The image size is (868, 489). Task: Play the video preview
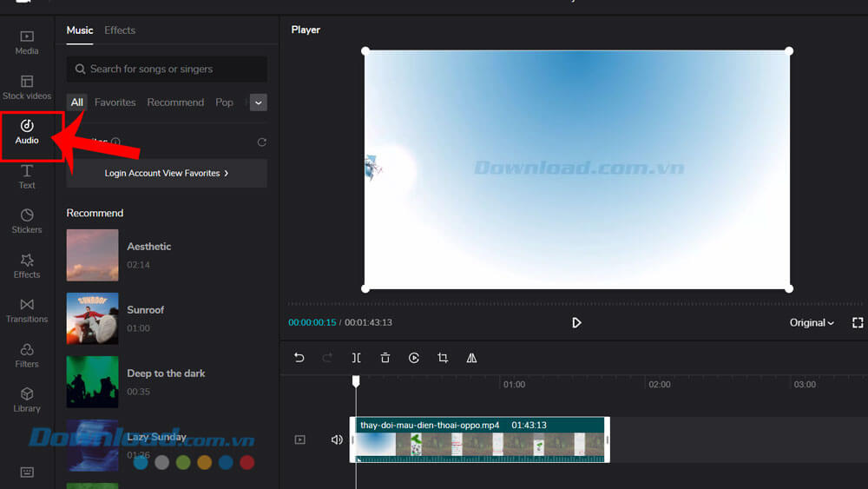point(576,322)
